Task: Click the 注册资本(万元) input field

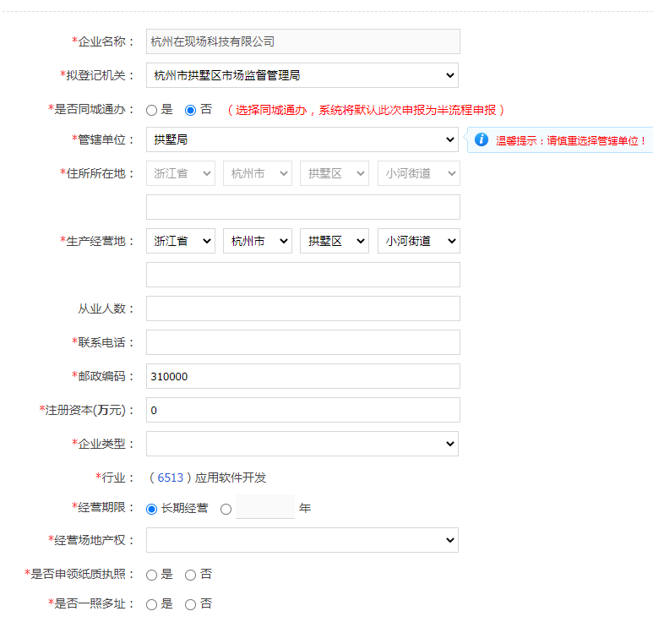Action: coord(303,410)
